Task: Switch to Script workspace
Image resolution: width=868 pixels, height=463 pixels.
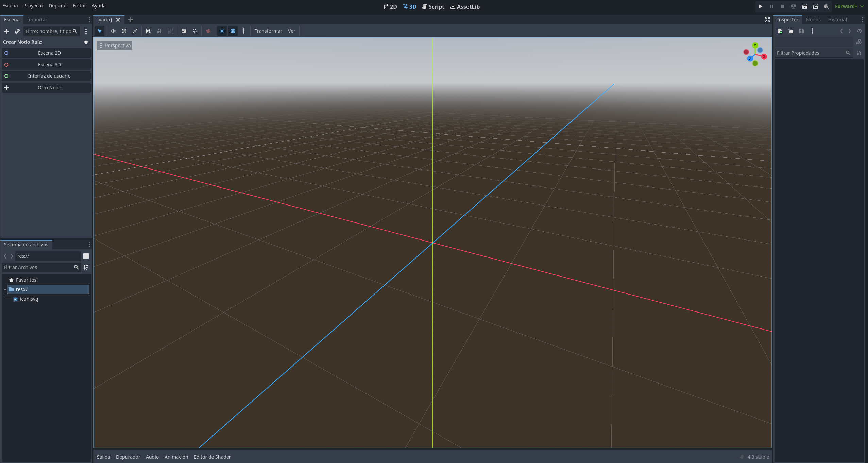Action: tap(433, 7)
